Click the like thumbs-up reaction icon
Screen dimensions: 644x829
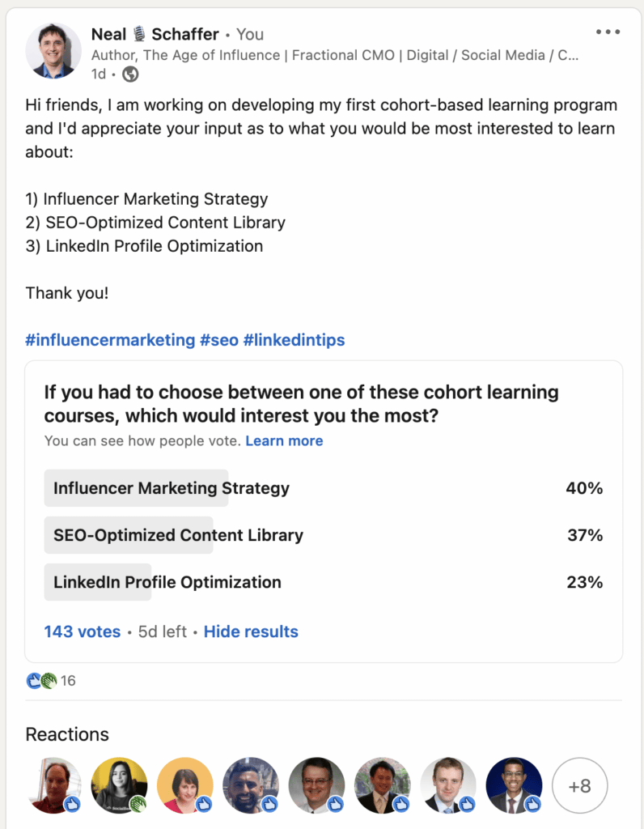pos(32,680)
